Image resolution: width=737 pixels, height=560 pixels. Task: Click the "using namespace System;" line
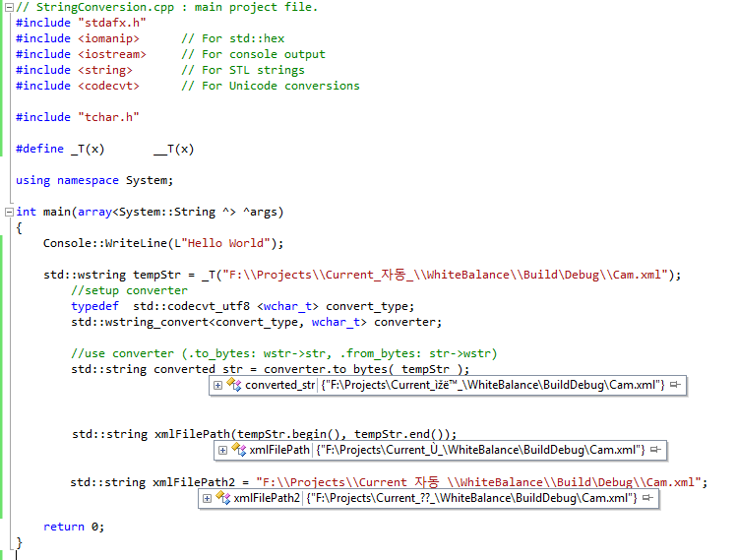coord(94,180)
